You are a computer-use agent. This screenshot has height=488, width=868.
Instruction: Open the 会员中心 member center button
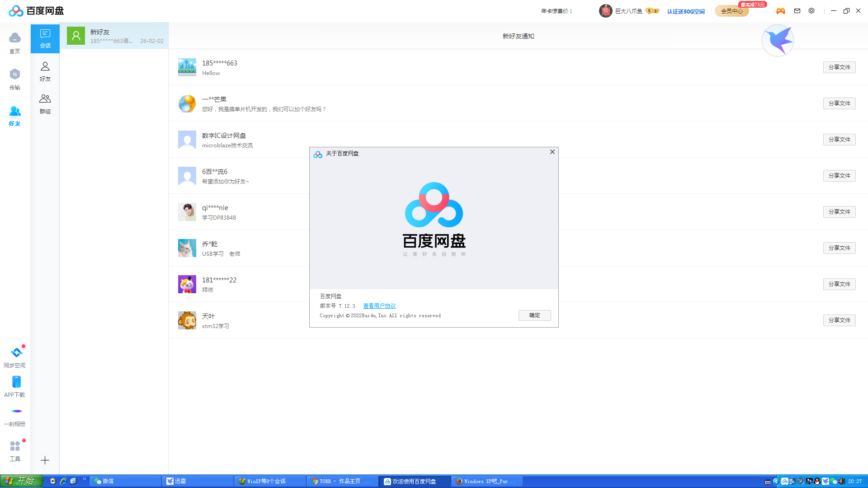click(731, 11)
